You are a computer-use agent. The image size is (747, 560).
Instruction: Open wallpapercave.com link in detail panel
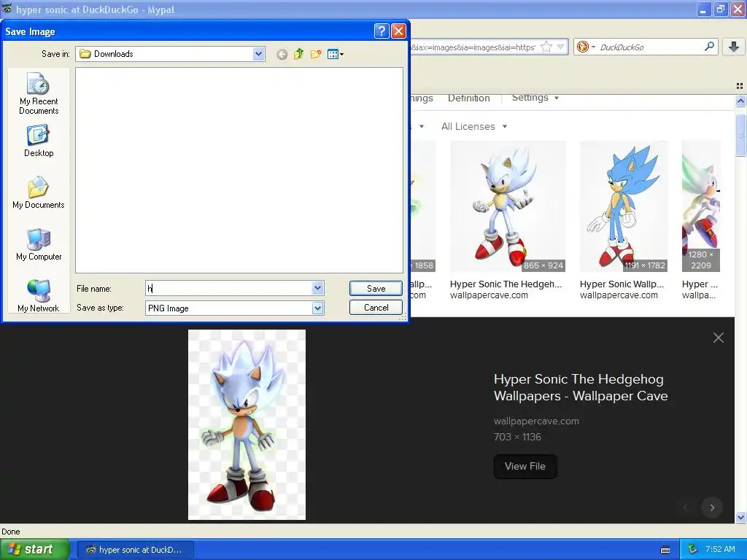point(536,421)
